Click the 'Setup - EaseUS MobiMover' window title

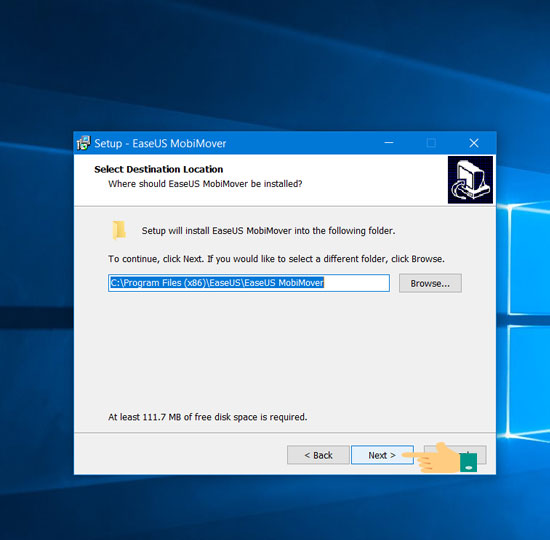click(x=160, y=143)
